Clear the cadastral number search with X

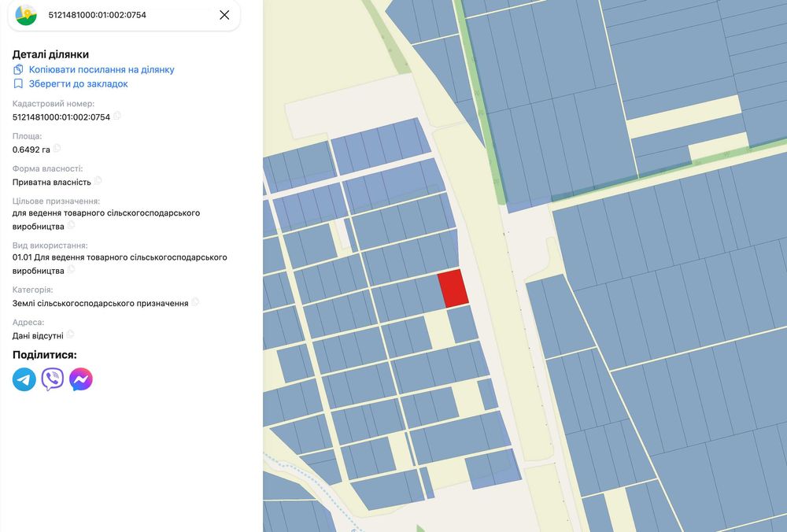tap(224, 15)
